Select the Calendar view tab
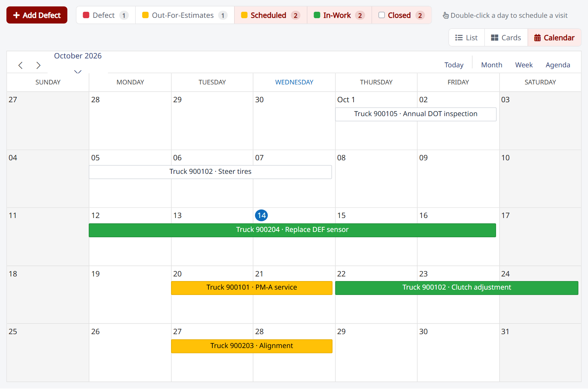Image resolution: width=588 pixels, height=389 pixels. coord(555,38)
